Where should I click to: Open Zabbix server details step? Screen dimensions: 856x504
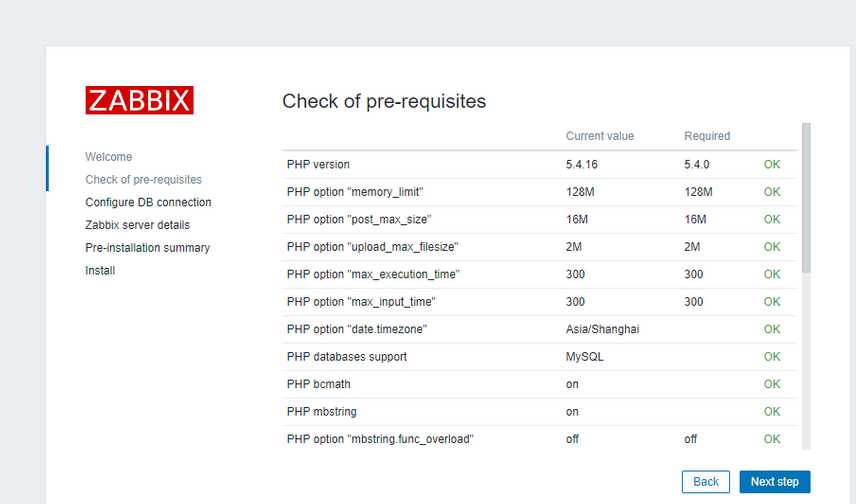pos(138,225)
